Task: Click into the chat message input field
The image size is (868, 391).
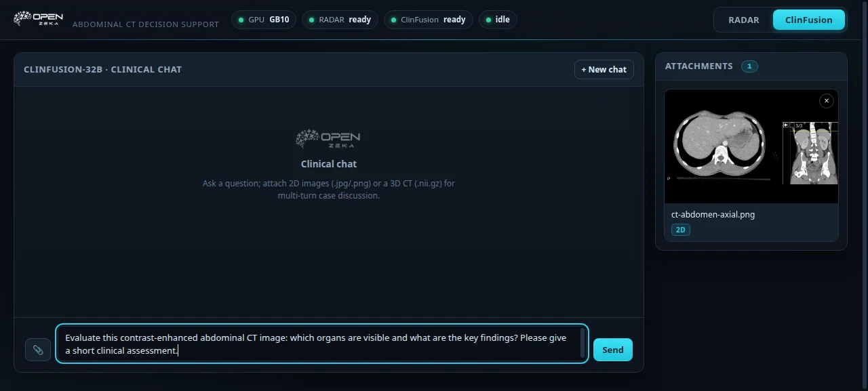Action: [322, 344]
